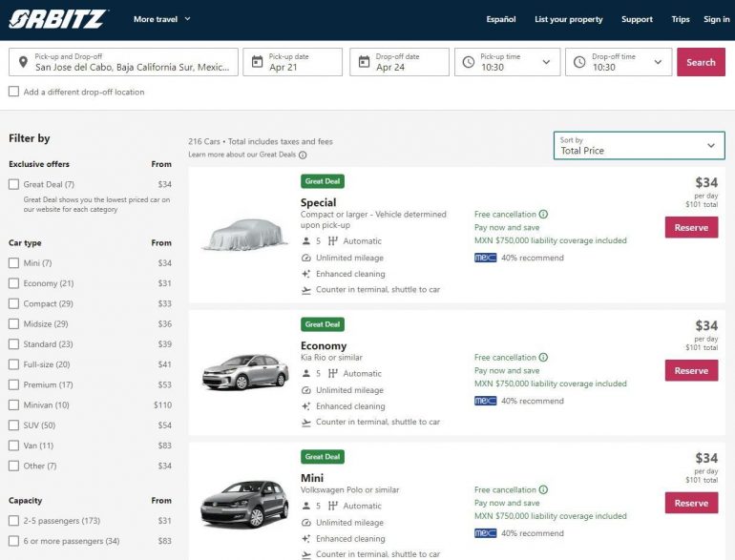Screen dimensions: 735x560
Task: Click the calendar icon for pick-up date
Action: 257,63
